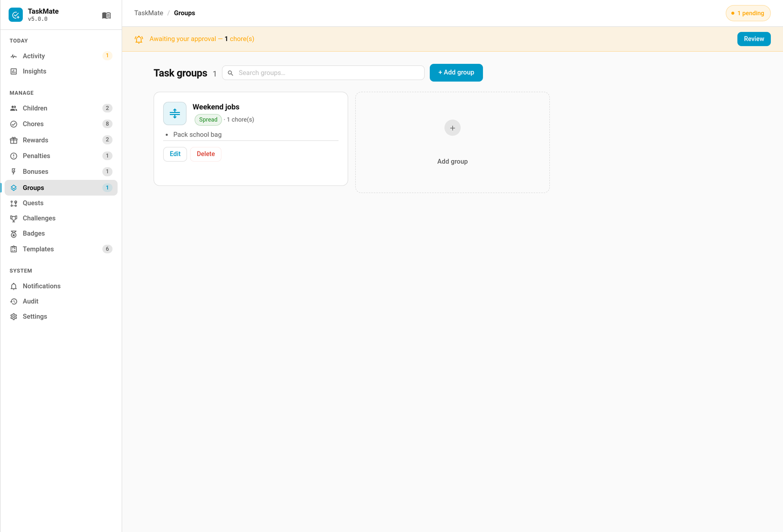The image size is (783, 532).
Task: Click the Pack school bag chore
Action: click(198, 135)
